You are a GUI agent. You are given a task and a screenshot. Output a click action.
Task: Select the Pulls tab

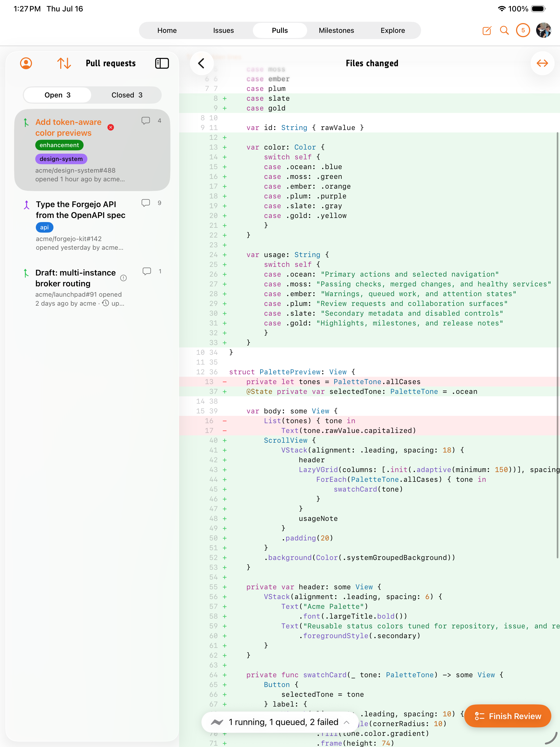click(280, 30)
